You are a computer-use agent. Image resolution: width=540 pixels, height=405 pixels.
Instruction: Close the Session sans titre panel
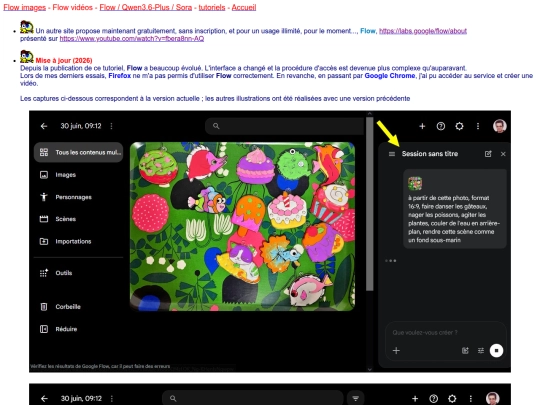pyautogui.click(x=503, y=154)
